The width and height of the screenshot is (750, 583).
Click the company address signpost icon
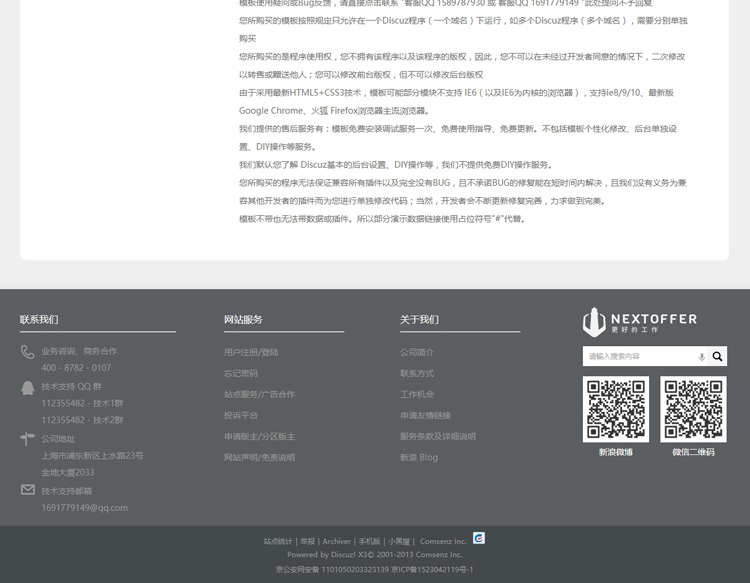coord(27,439)
